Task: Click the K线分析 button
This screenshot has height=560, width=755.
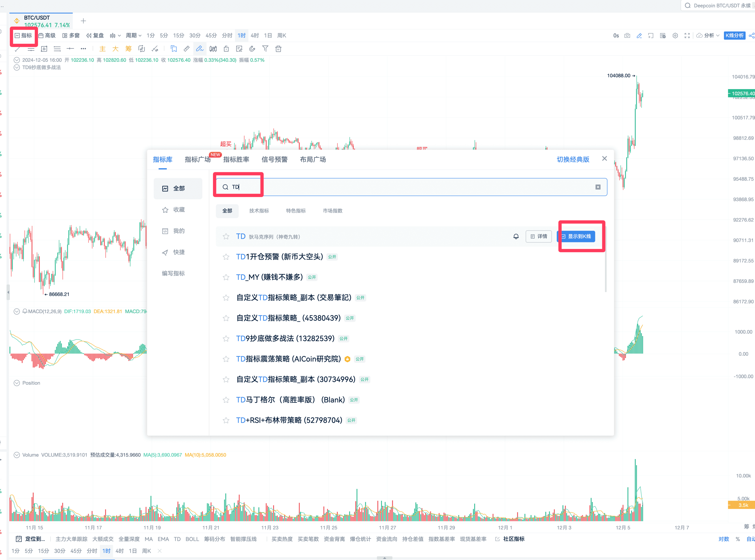Action: click(734, 36)
